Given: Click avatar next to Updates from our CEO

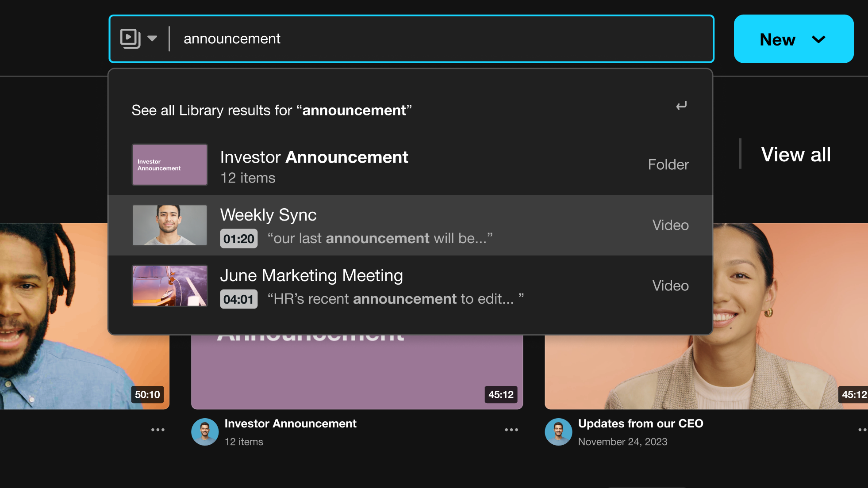Looking at the screenshot, I should 558,431.
